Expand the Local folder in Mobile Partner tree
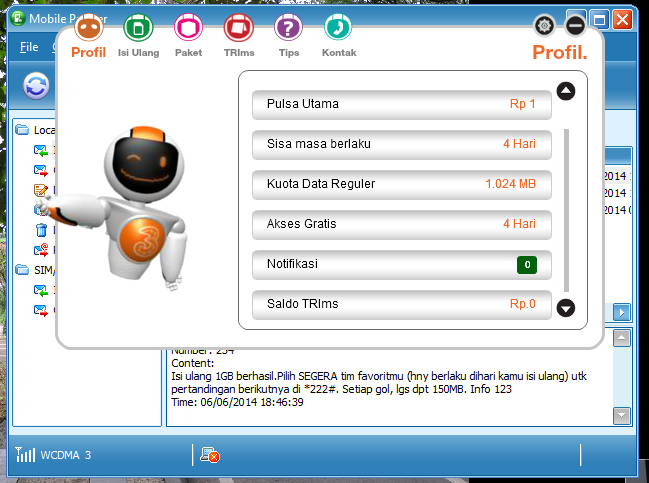 click(22, 130)
